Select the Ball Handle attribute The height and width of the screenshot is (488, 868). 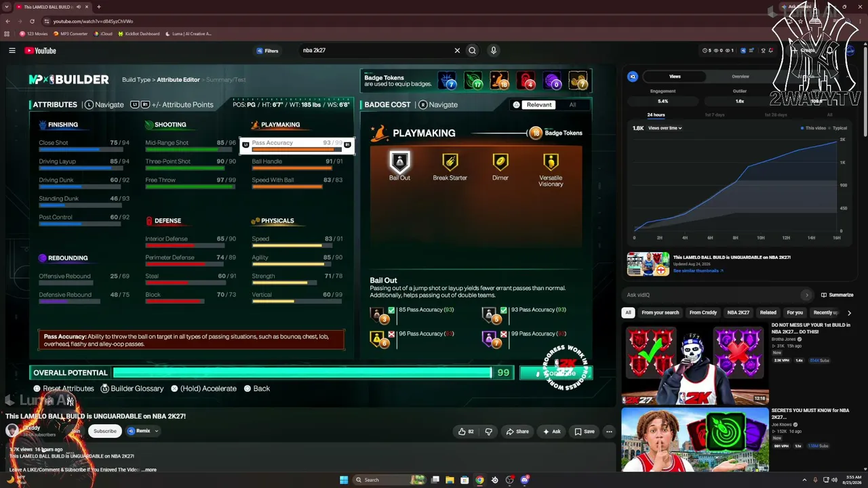(x=297, y=163)
